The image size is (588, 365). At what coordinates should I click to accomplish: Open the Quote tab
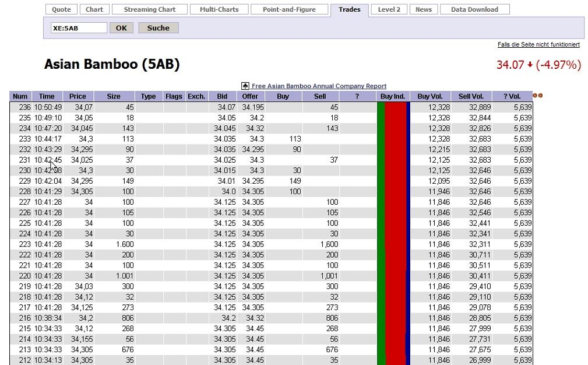point(61,9)
